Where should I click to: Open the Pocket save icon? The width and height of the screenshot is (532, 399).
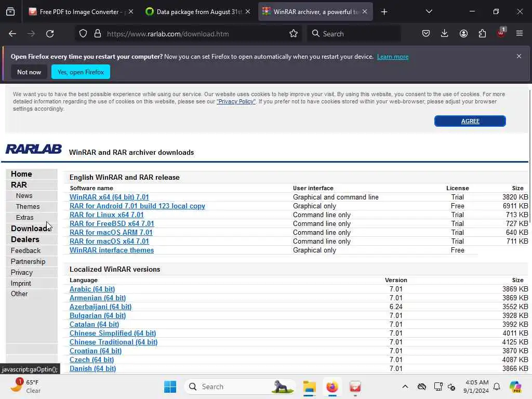(426, 34)
